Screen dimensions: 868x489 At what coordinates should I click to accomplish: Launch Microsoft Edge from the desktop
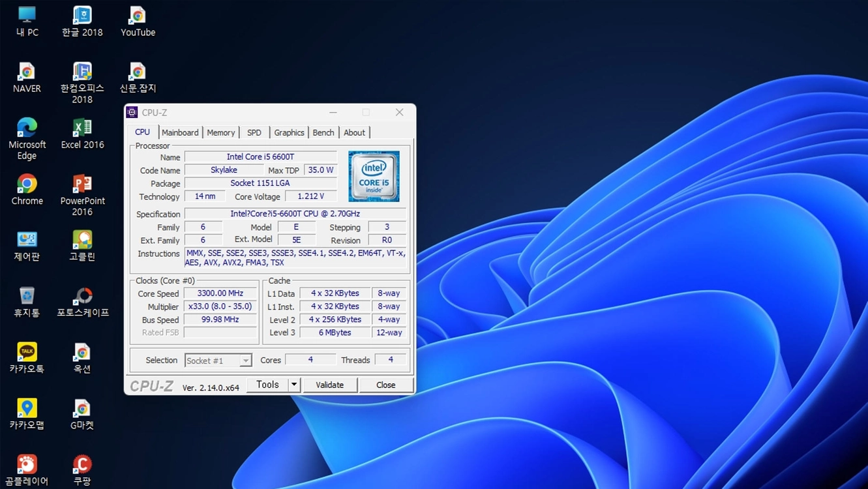[27, 139]
